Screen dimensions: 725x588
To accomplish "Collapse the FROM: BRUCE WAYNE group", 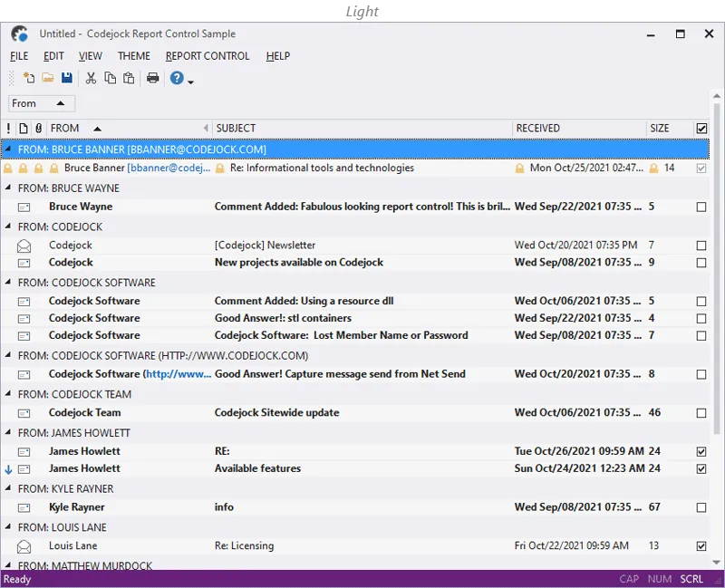I will (8, 188).
